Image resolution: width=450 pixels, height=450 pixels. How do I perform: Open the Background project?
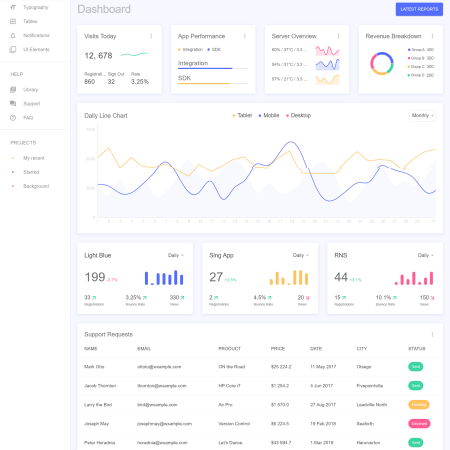(36, 186)
